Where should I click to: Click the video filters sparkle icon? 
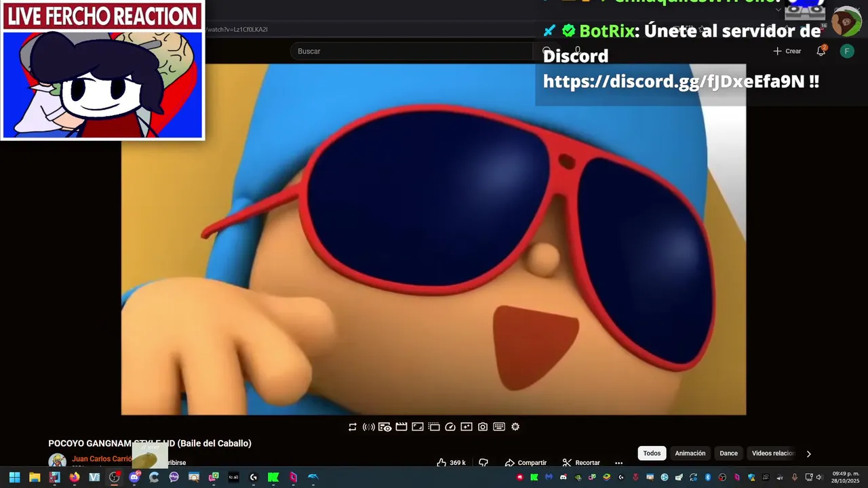click(467, 427)
